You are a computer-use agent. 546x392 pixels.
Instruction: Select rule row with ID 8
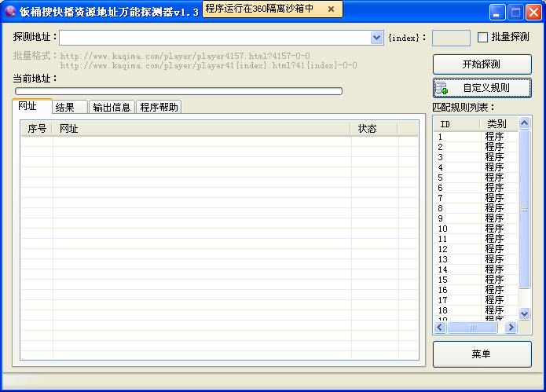(x=476, y=208)
